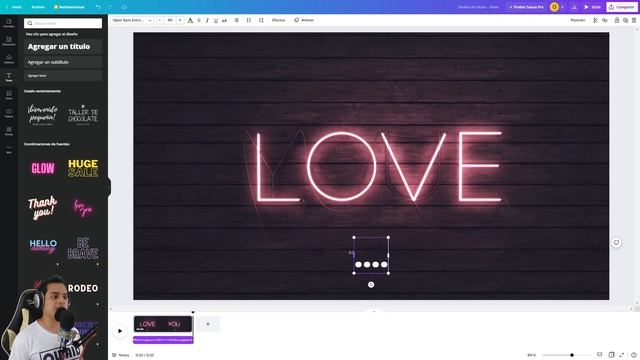Choose the RODEO font combination
Viewport: 640px width, 360px height.
pyautogui.click(x=83, y=288)
